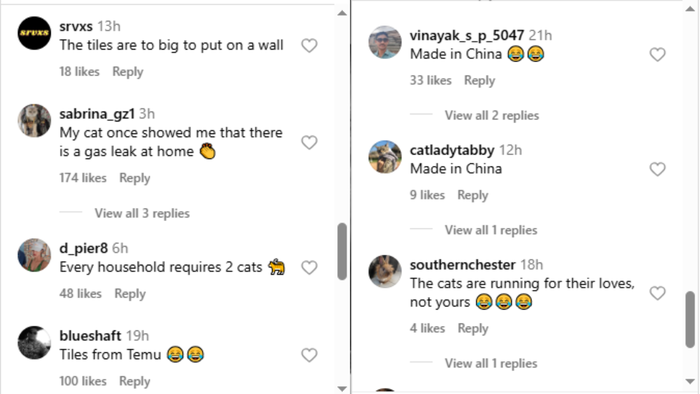Like southernchester's comment with the heart
Image resolution: width=700 pixels, height=394 pixels.
tap(657, 293)
